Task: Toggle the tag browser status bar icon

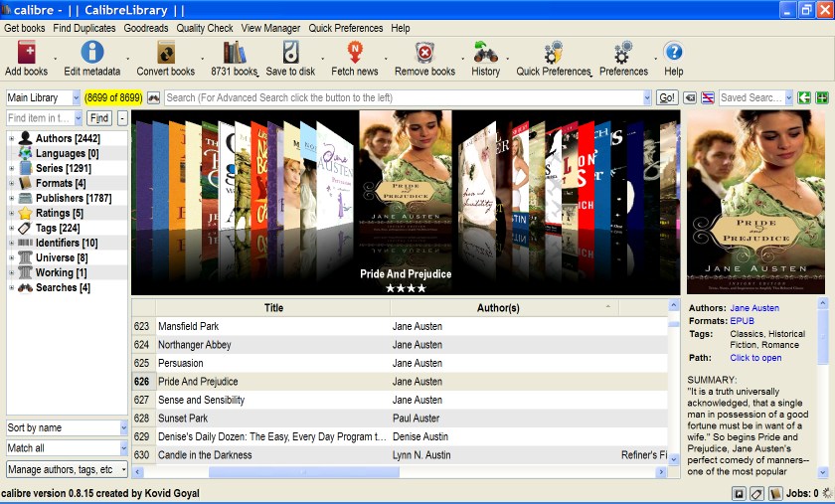Action: (756, 494)
